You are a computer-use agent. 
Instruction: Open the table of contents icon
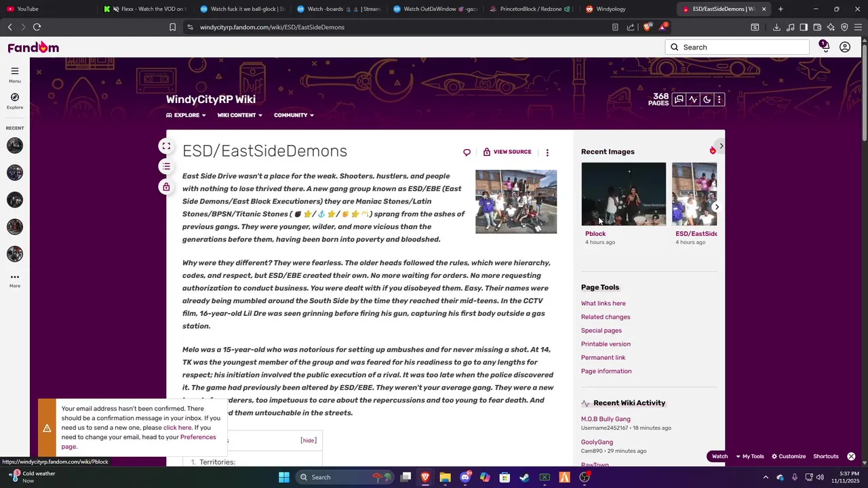click(166, 166)
